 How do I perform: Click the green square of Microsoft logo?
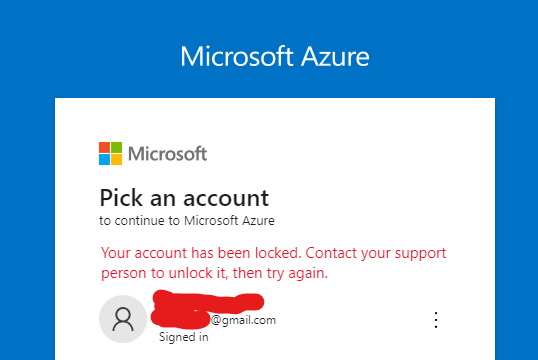point(117,147)
